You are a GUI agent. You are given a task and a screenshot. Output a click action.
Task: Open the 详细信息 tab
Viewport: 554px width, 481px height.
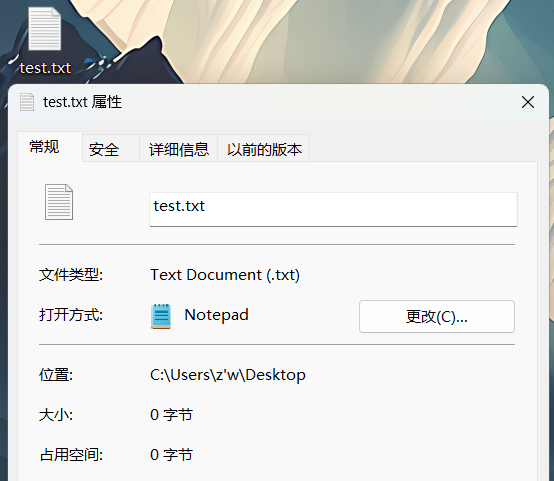(178, 149)
